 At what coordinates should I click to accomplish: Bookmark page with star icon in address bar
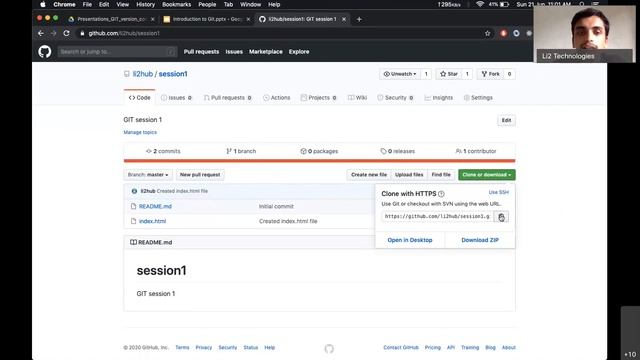coord(487,33)
